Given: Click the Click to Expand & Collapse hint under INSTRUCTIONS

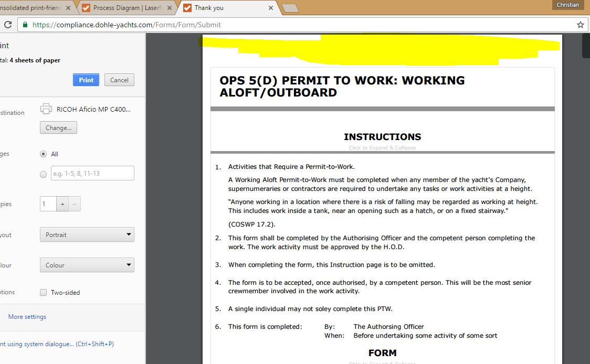Looking at the screenshot, I should coord(382,148).
